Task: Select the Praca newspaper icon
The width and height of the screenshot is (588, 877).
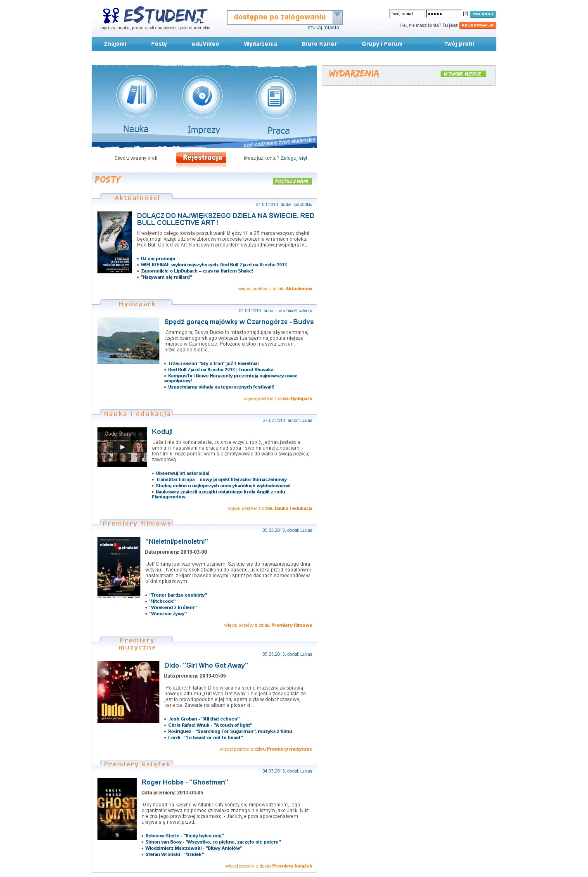Action: pyautogui.click(x=275, y=97)
